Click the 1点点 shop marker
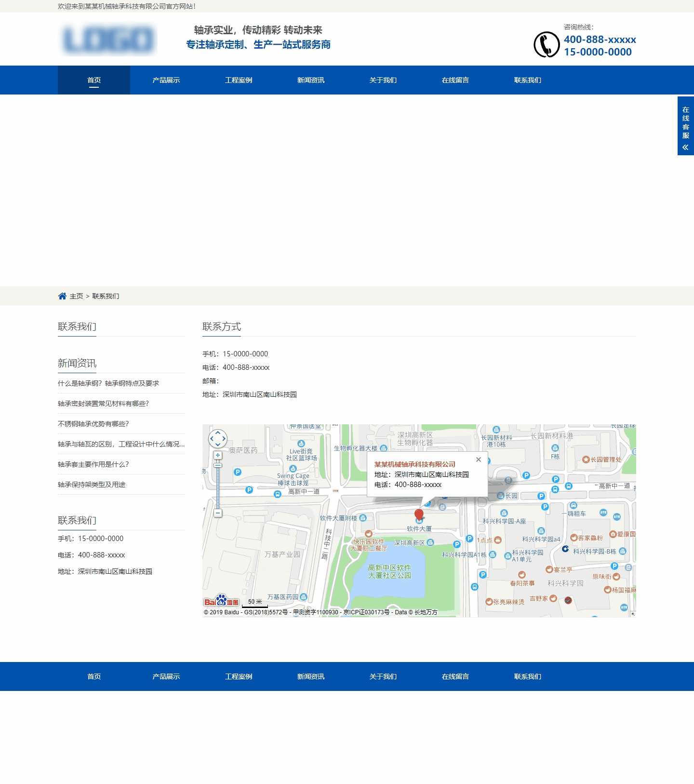The width and height of the screenshot is (694, 784). (x=498, y=540)
